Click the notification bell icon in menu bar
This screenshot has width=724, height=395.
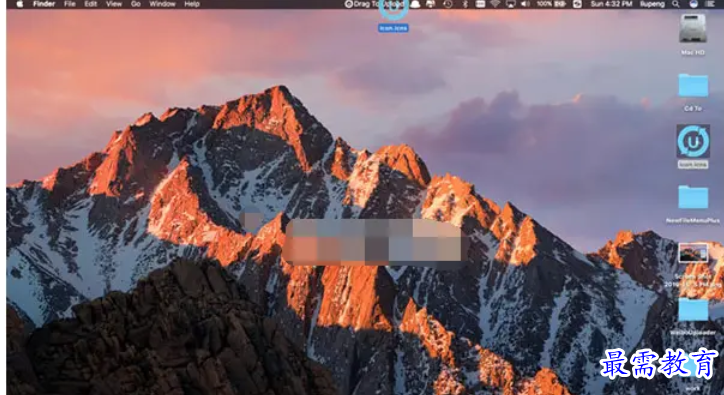(x=415, y=4)
